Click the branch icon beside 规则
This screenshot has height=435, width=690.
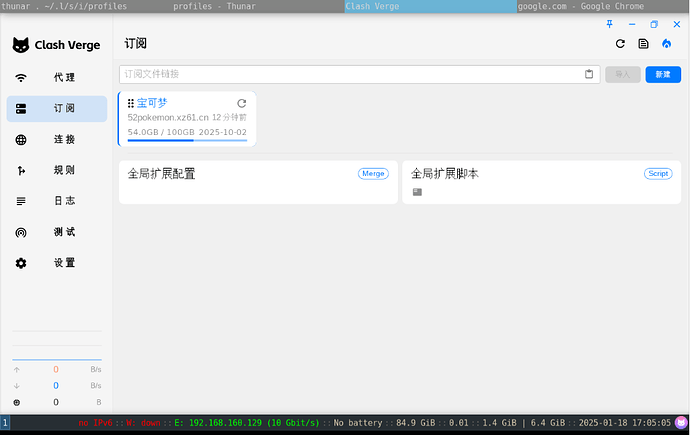[x=21, y=171]
